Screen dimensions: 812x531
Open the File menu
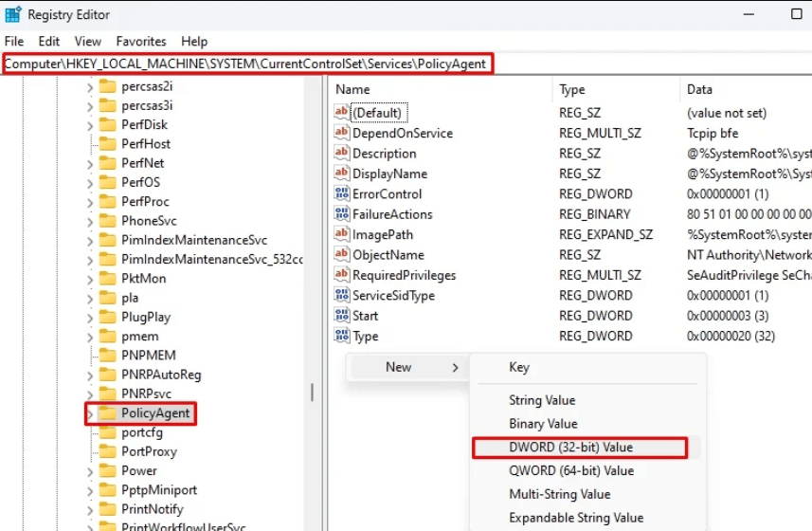click(14, 41)
